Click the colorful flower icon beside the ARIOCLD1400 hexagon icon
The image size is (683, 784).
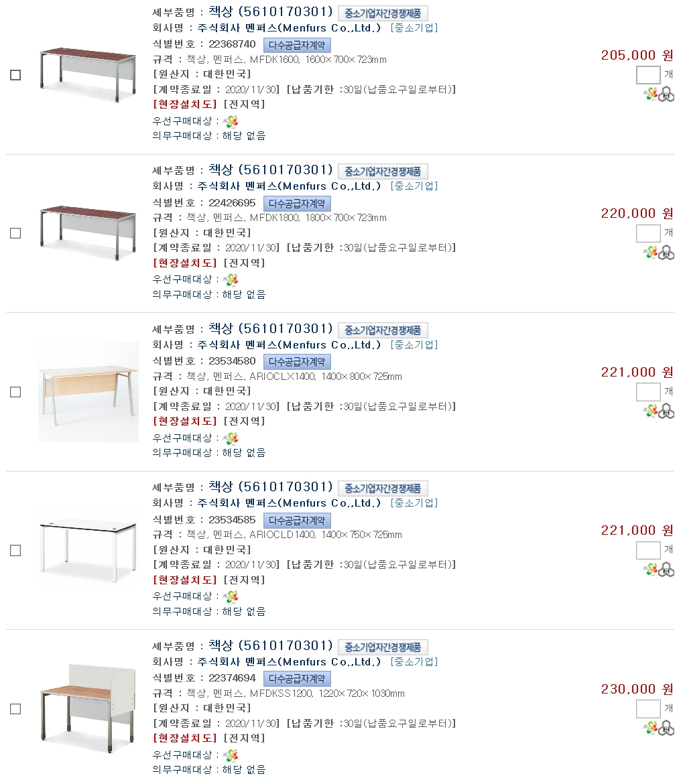651,570
